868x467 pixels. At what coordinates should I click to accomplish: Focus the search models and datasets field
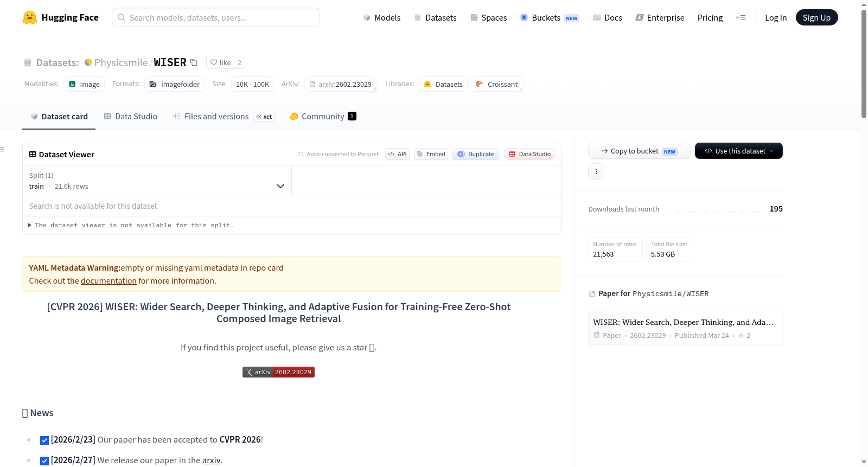point(216,17)
